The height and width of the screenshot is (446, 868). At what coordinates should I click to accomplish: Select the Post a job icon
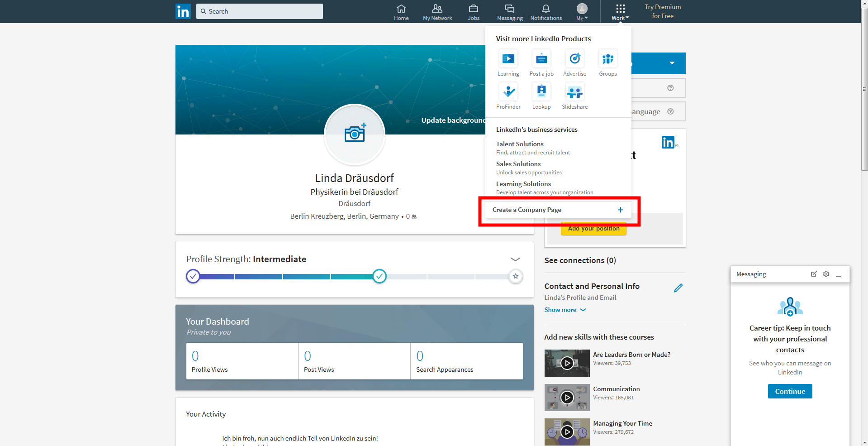(x=541, y=58)
